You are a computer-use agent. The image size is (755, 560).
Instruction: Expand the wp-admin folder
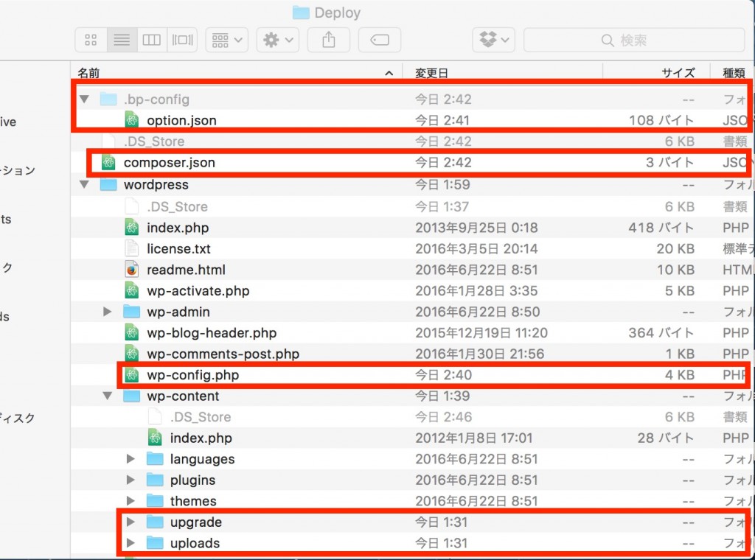pos(108,312)
